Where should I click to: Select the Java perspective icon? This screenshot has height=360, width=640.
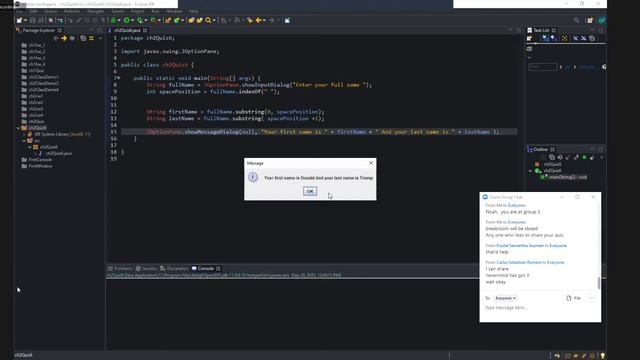coord(602,20)
